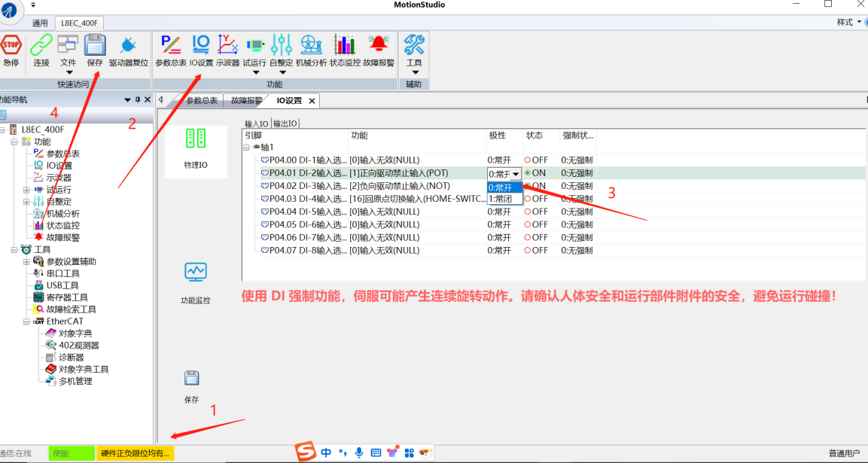The height and width of the screenshot is (463, 868).
Task: Select 示波器 in navigation tree
Action: click(59, 178)
